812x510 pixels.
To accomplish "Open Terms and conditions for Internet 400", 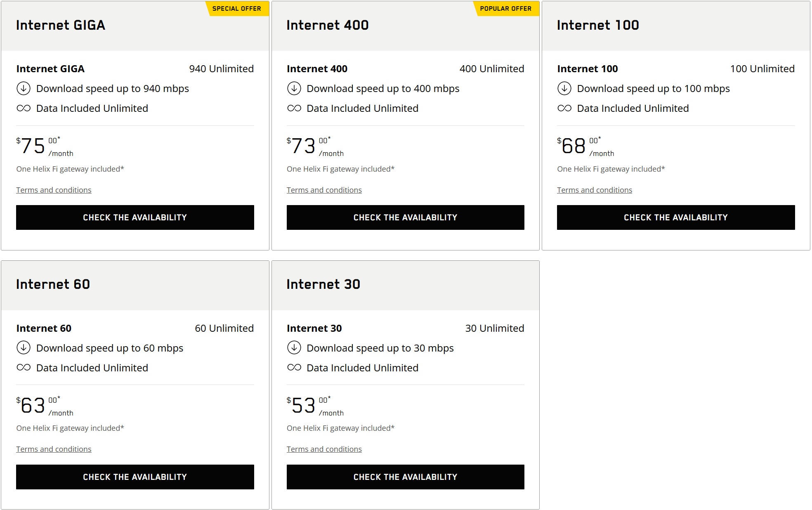I will coord(324,190).
